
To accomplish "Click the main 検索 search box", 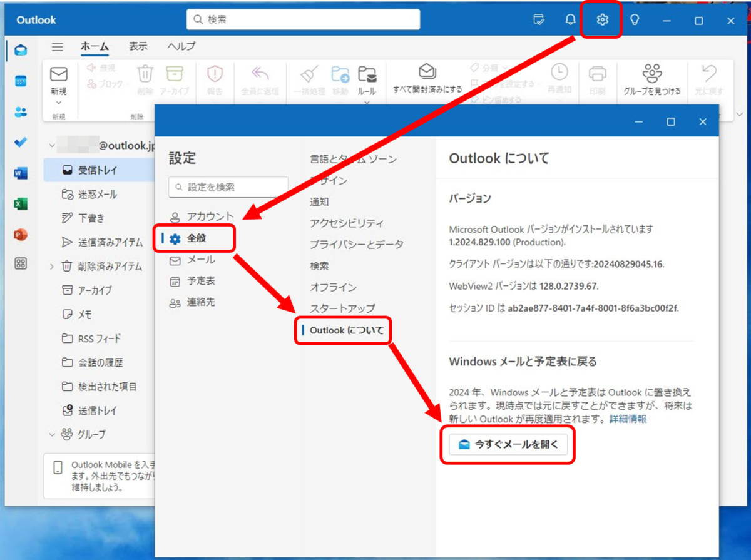I will coord(303,19).
